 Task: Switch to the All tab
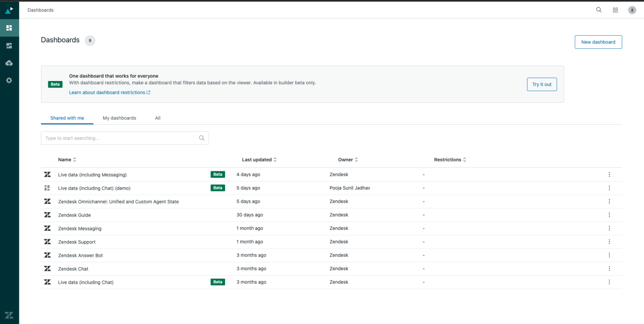158,118
